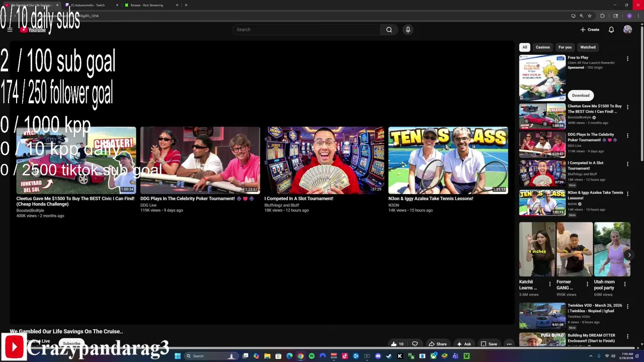Like the video with thumbs up
Viewport: 644px width, 362px height.
tap(397, 344)
